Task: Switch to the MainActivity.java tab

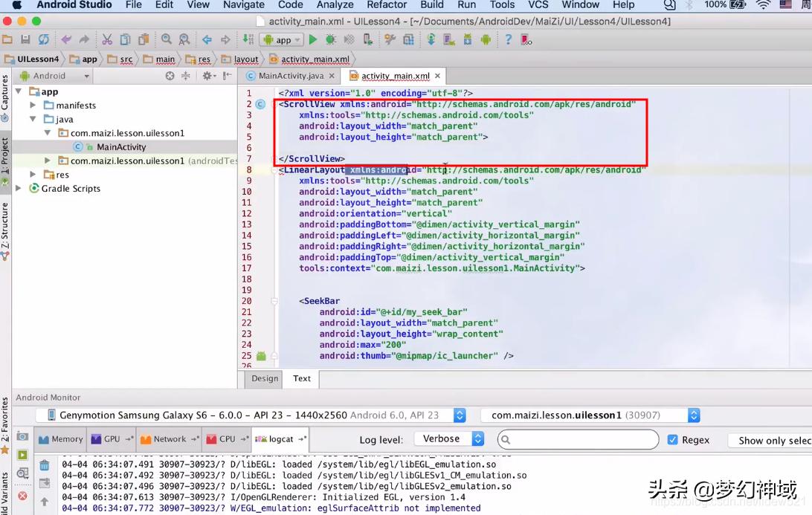Action: click(290, 76)
